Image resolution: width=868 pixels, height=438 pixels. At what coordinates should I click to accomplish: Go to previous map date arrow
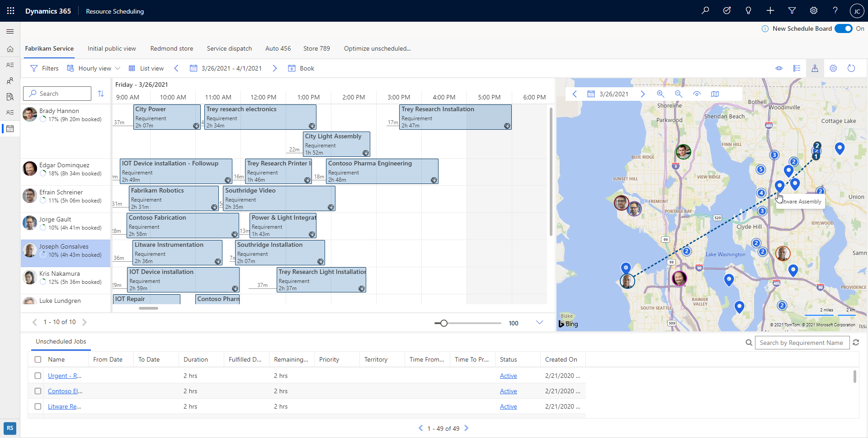coord(575,94)
